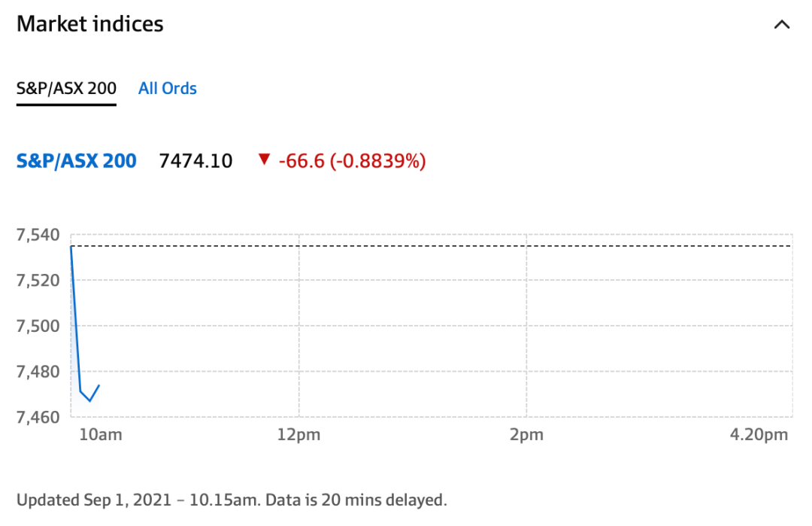Switch to the All Ords tab
The width and height of the screenshot is (812, 526).
tap(168, 89)
